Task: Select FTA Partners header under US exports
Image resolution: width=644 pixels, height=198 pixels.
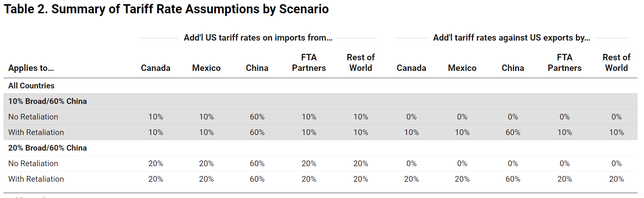Action: [564, 63]
